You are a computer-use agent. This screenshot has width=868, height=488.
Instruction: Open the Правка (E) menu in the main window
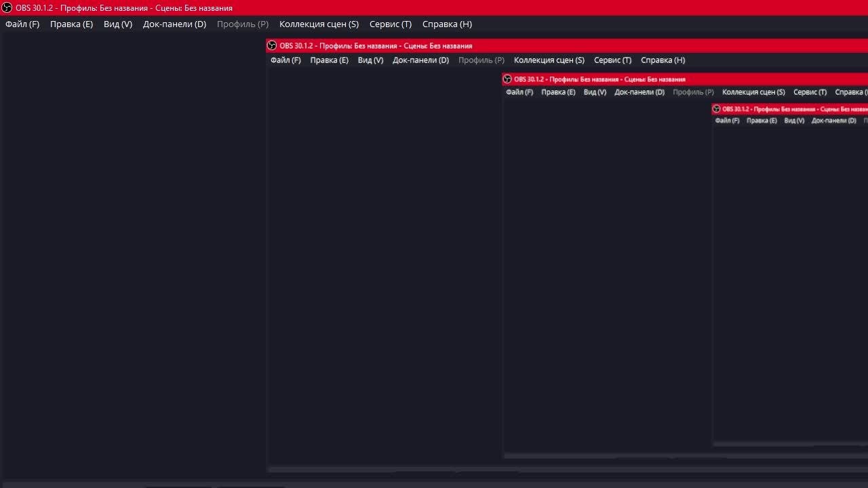point(71,24)
